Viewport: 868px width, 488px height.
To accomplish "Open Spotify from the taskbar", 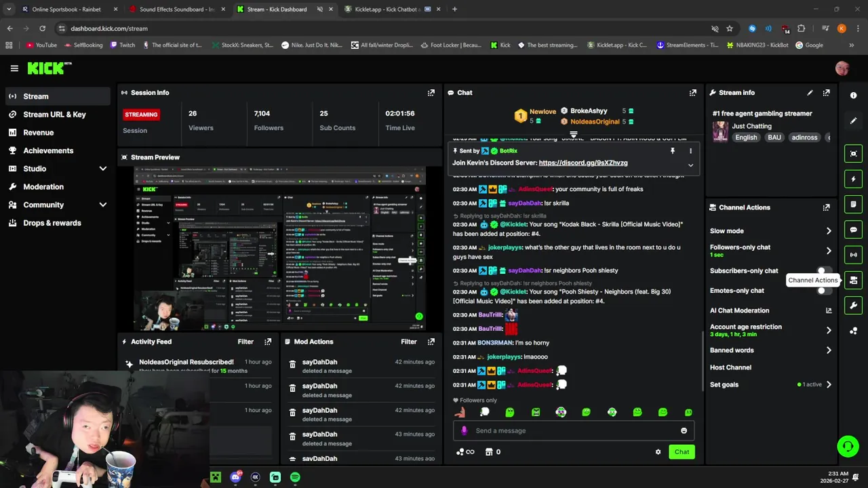I will point(295,477).
